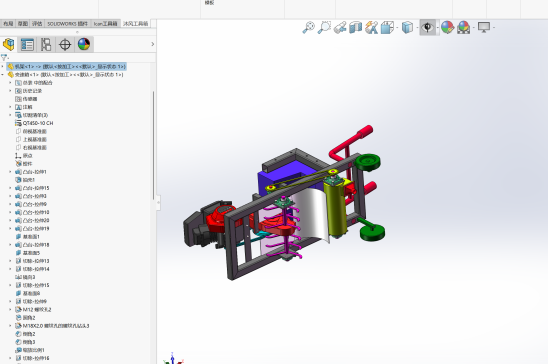
Task: Open the PropertyManager tab icon
Action: (27, 44)
